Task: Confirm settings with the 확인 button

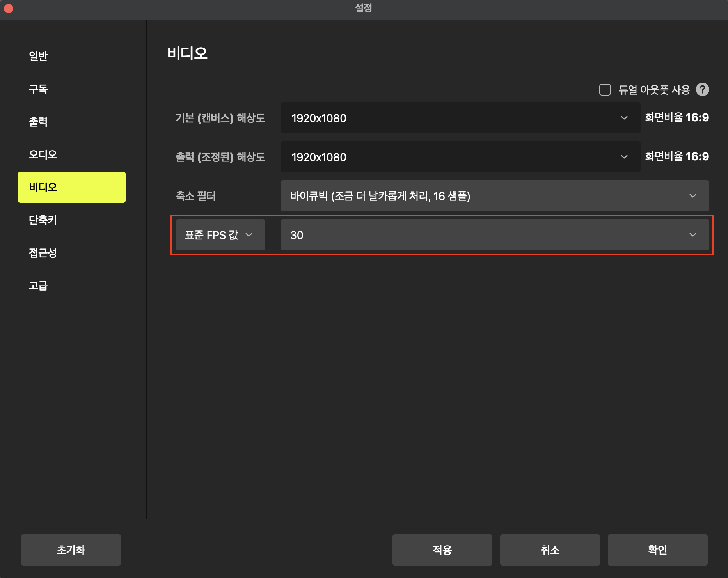Action: coord(657,550)
